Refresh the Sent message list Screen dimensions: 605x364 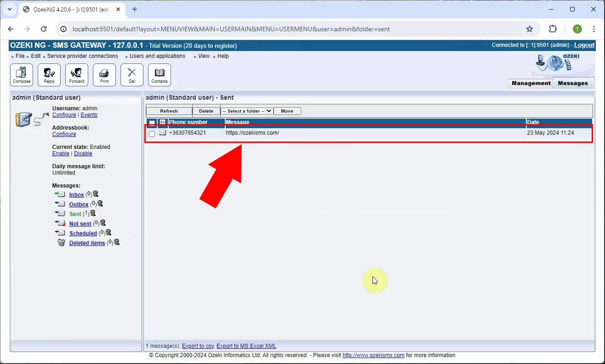tap(169, 111)
